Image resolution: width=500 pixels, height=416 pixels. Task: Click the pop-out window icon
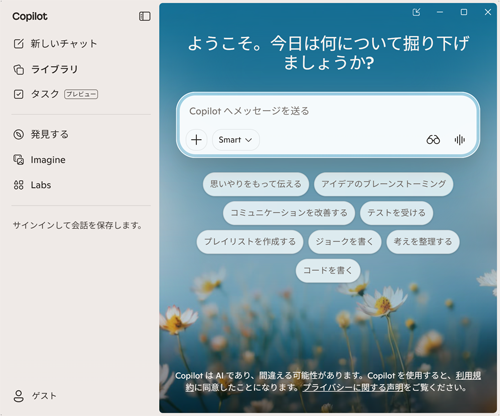tap(416, 12)
